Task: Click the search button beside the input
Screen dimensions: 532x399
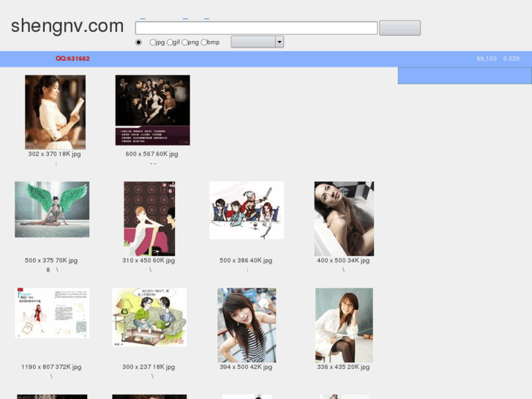Action: coord(400,28)
